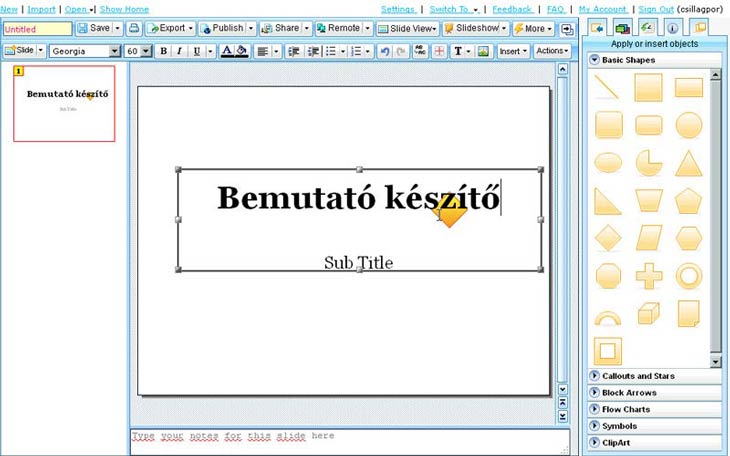This screenshot has width=730, height=456.
Task: Insert the diamond shape from Basic Shapes
Action: [x=608, y=238]
